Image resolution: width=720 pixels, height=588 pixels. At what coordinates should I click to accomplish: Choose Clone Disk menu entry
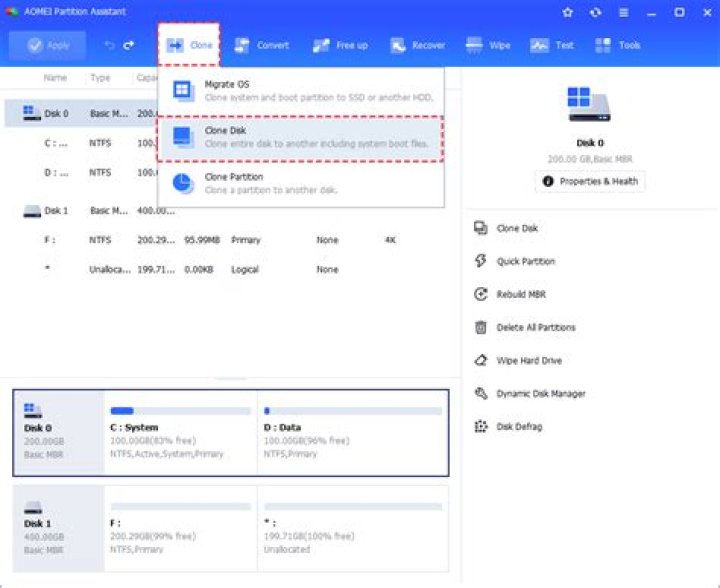tap(300, 137)
